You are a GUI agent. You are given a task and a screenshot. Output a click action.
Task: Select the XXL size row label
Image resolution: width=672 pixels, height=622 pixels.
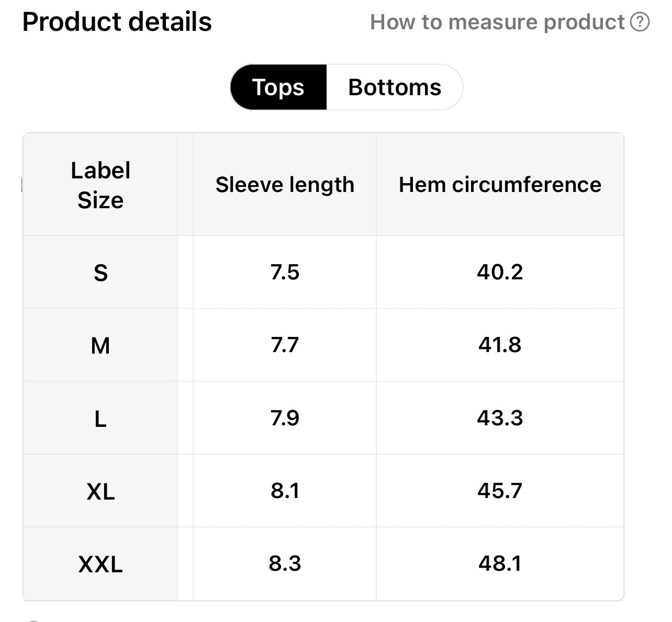coord(100,564)
